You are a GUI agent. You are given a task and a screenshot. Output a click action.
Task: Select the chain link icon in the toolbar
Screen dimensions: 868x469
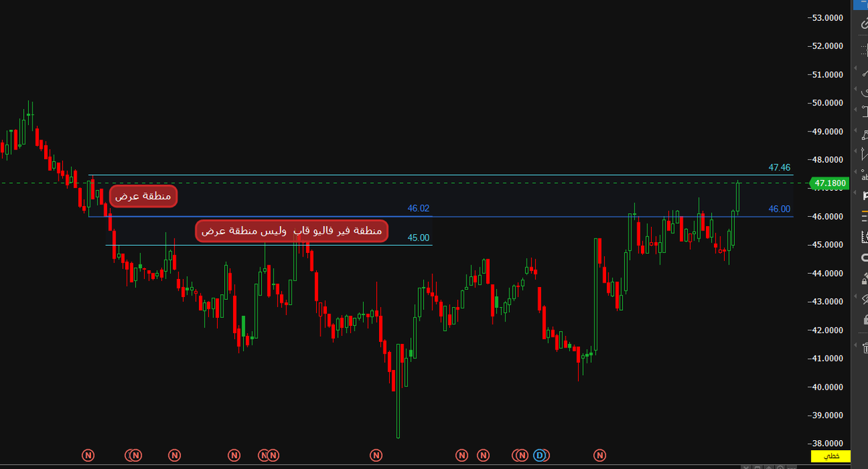[x=864, y=24]
